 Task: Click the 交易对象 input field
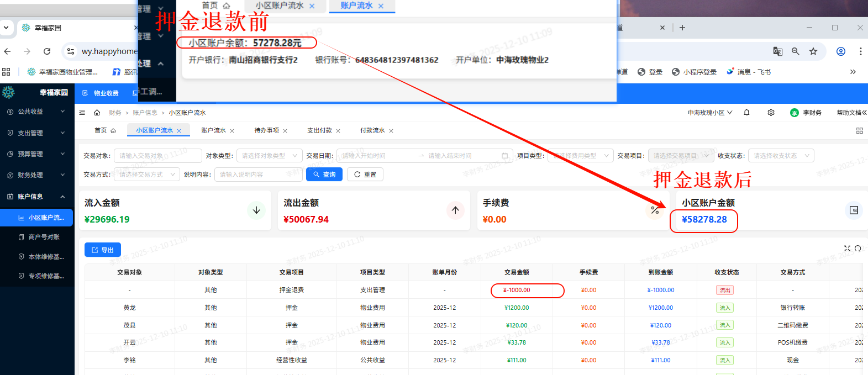click(x=155, y=156)
